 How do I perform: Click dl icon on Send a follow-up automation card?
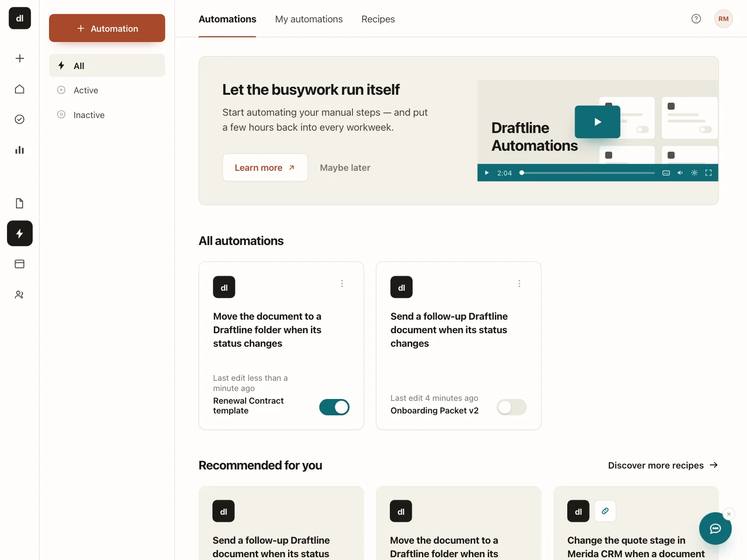402,287
